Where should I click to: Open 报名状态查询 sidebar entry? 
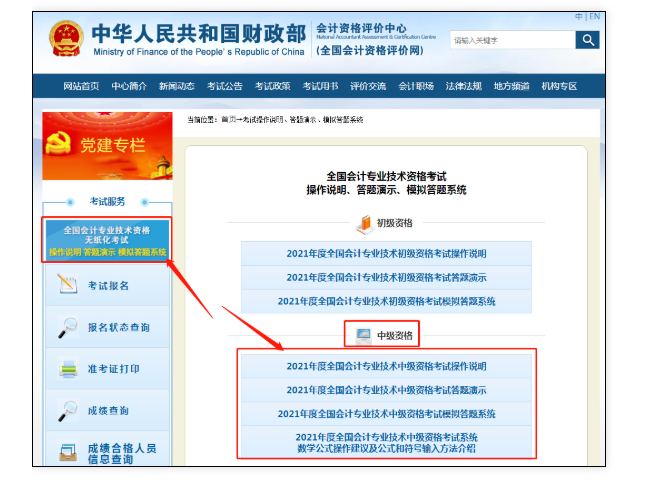point(107,327)
